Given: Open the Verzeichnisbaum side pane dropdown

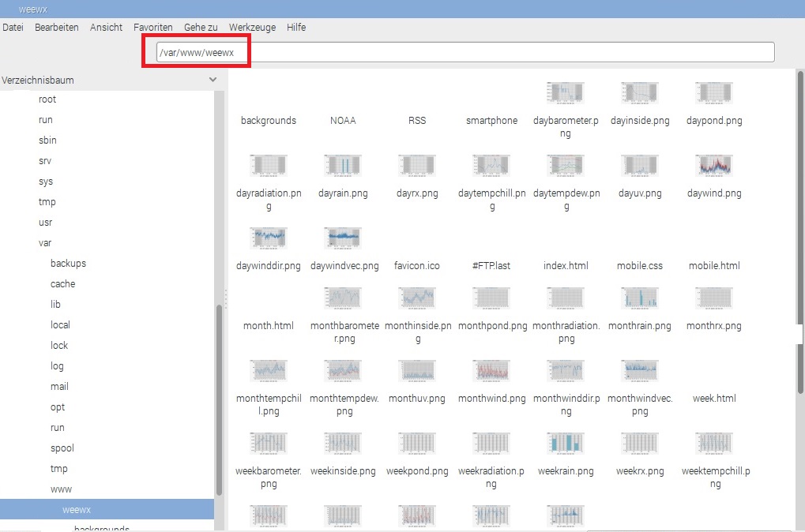Looking at the screenshot, I should (213, 80).
